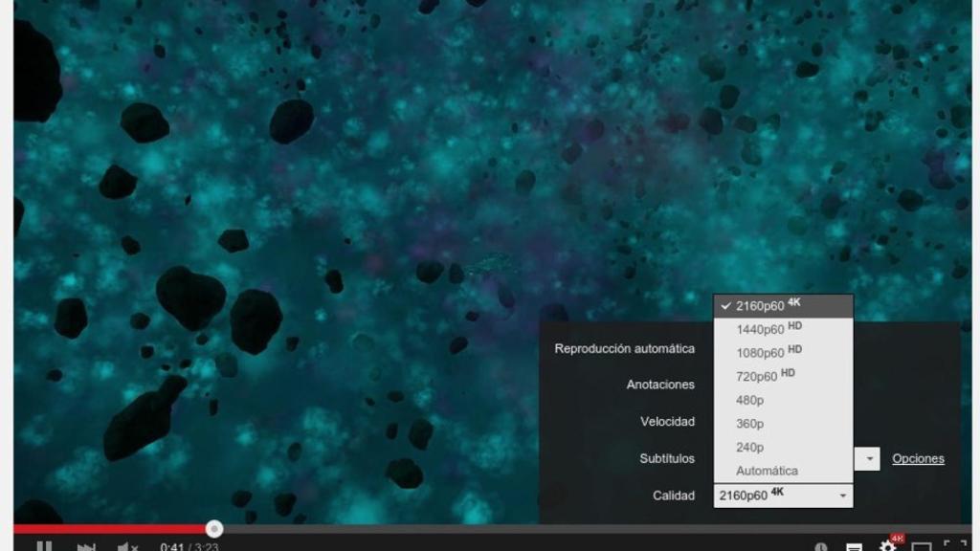Choose Automática quality option

click(766, 470)
